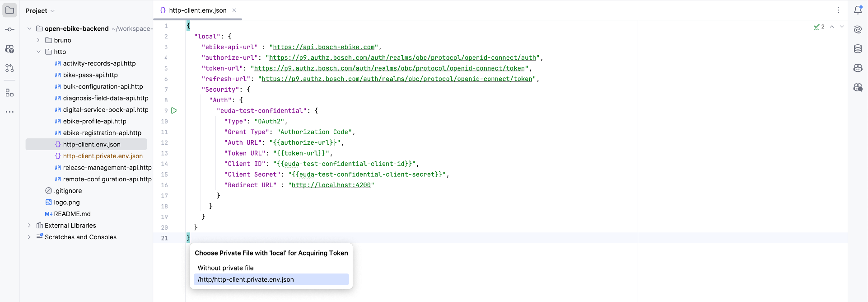868x302 pixels.
Task: Open the Notifications bell icon
Action: pos(858,10)
